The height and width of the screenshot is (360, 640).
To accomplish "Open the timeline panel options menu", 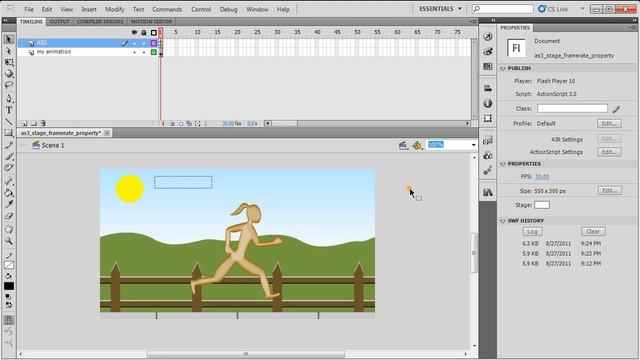I will pos(473,21).
